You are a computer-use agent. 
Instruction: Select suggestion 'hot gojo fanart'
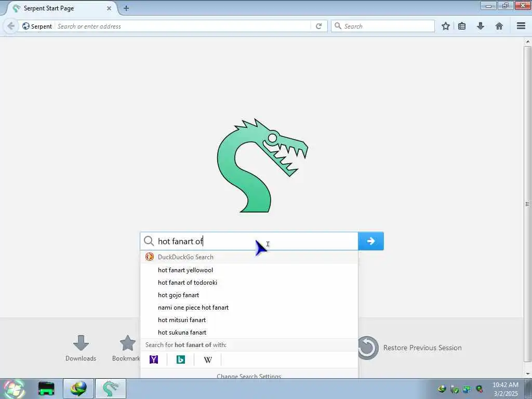249,295
